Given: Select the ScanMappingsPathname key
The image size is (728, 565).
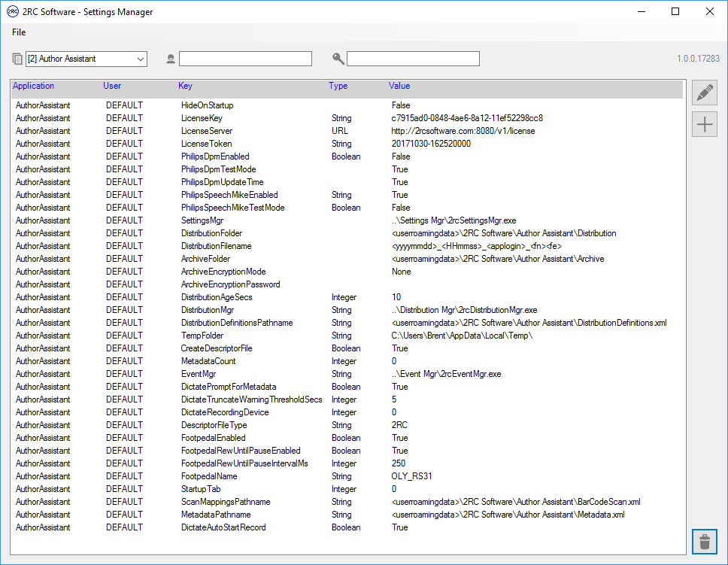Looking at the screenshot, I should pos(226,501).
